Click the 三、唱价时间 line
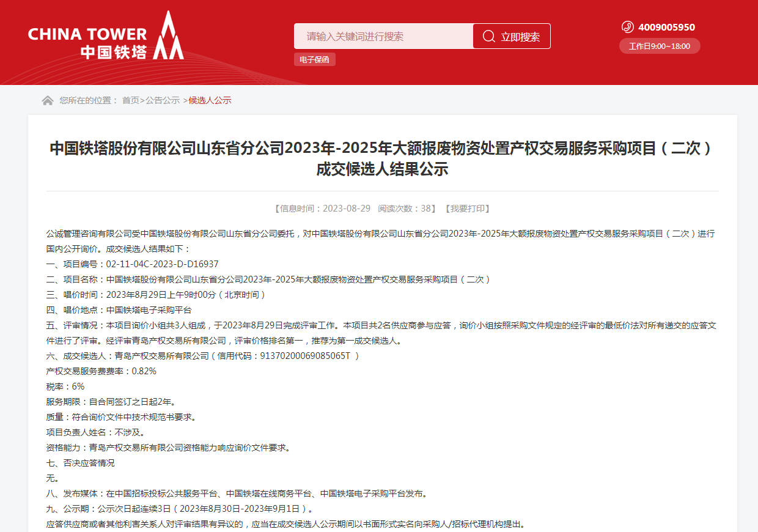758x532 pixels. coord(156,295)
